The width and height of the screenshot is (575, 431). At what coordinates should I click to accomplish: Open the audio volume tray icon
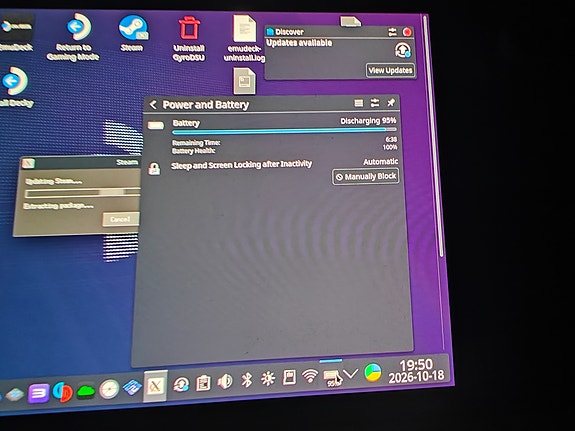(x=225, y=381)
